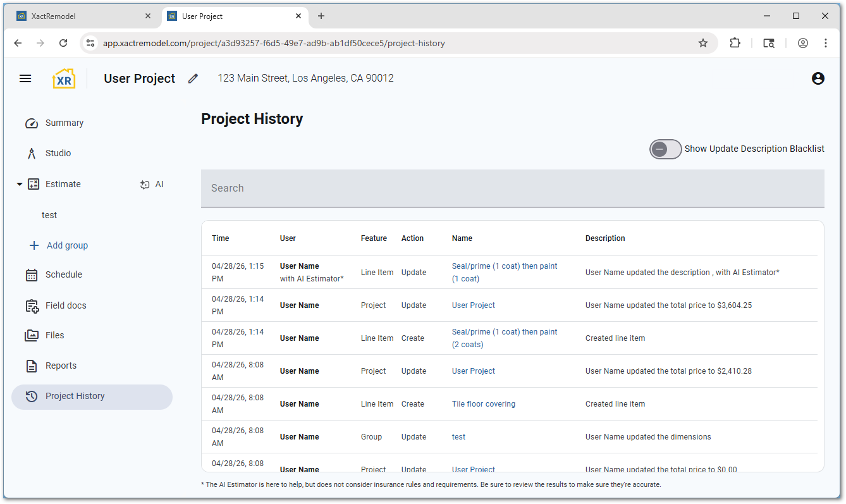Screen dimensions: 846x504
Task: Click the Add group button
Action: (x=58, y=245)
